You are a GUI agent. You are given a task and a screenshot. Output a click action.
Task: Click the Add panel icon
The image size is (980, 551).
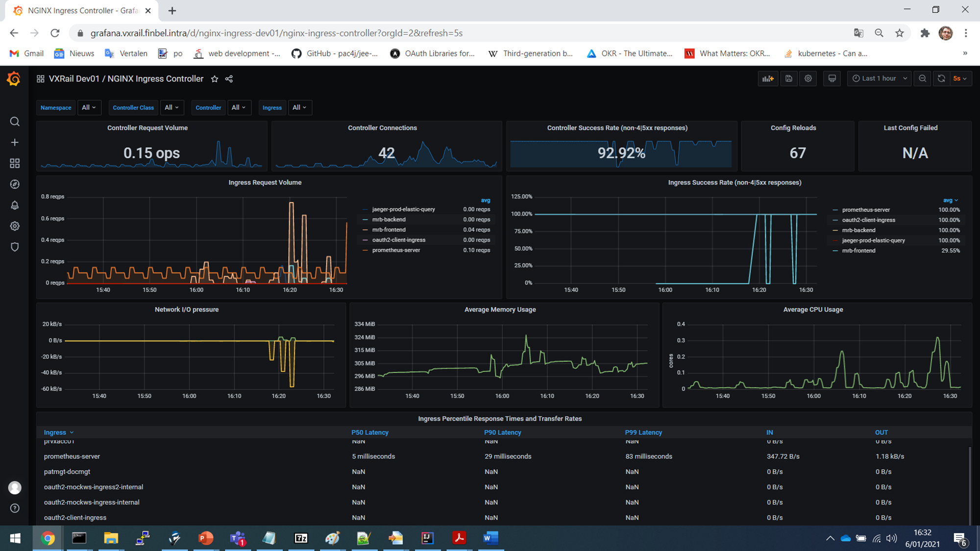[767, 78]
